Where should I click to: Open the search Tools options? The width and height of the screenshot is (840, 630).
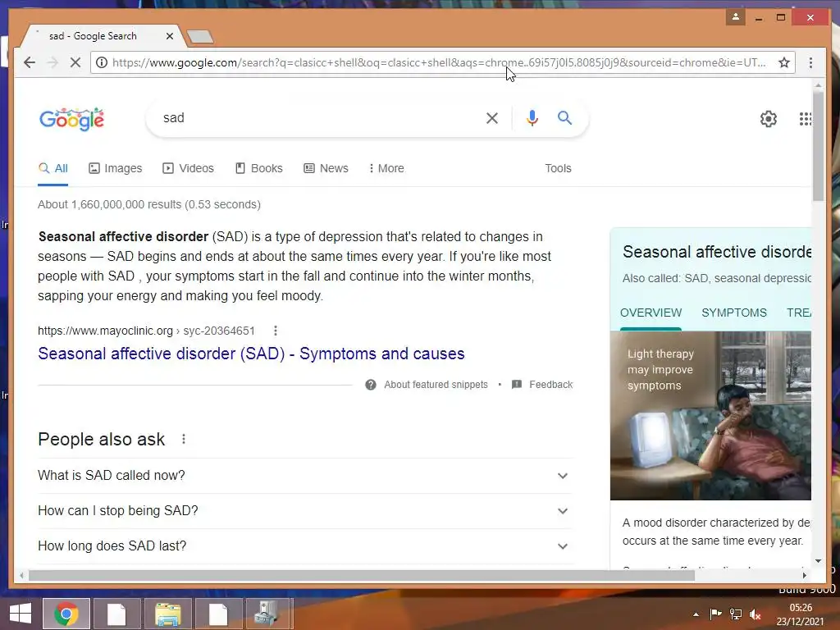558,168
